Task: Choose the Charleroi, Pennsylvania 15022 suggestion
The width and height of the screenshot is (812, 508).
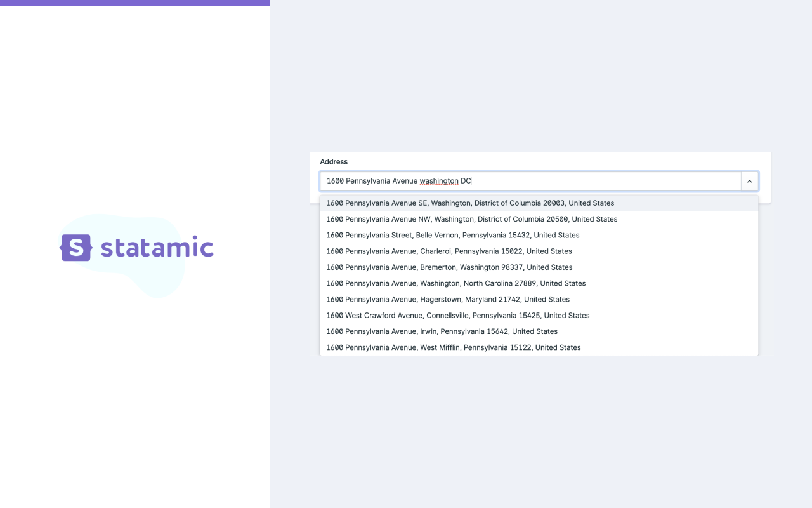Action: 539,251
